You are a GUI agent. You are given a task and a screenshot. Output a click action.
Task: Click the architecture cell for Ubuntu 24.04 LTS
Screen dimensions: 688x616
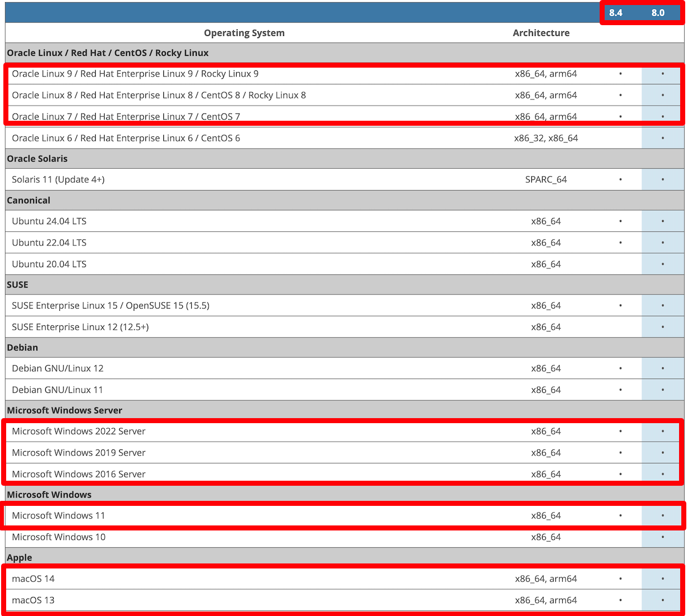[546, 221]
